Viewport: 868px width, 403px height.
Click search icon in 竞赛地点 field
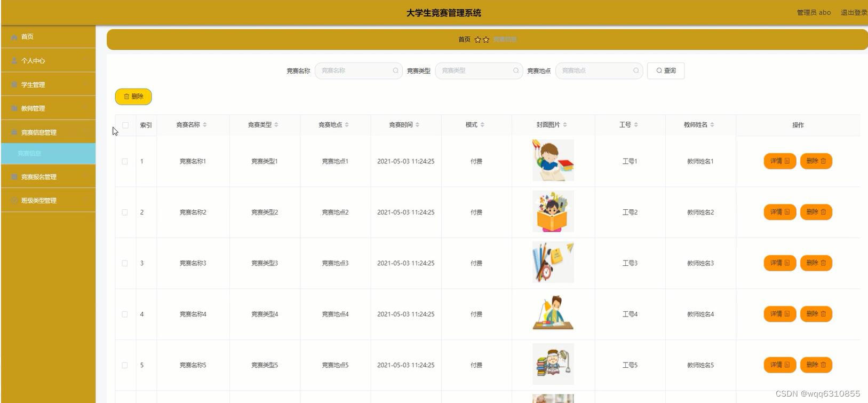pos(636,70)
